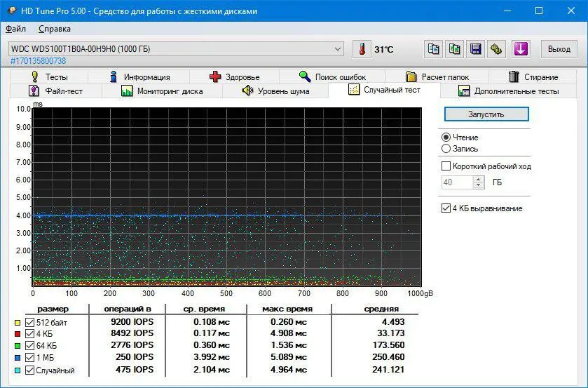This screenshot has width=588, height=388.
Task: Open the Файл menu
Action: pyautogui.click(x=15, y=29)
